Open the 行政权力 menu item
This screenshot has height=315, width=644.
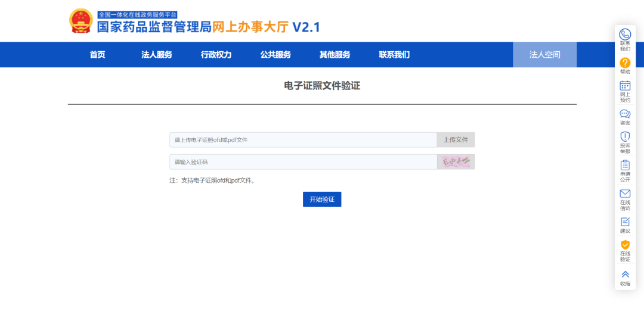coord(216,55)
